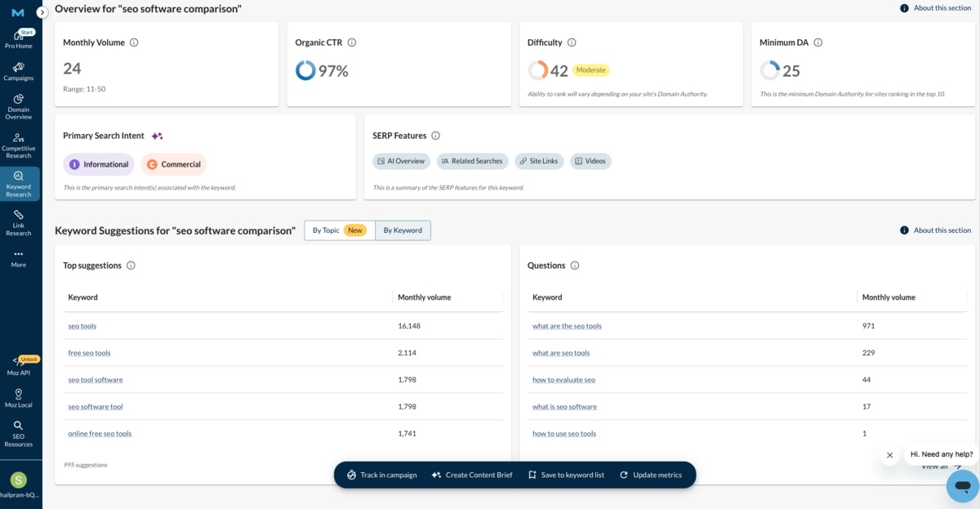Viewport: 980px width, 509px height.
Task: Click Update metrics
Action: click(x=650, y=475)
